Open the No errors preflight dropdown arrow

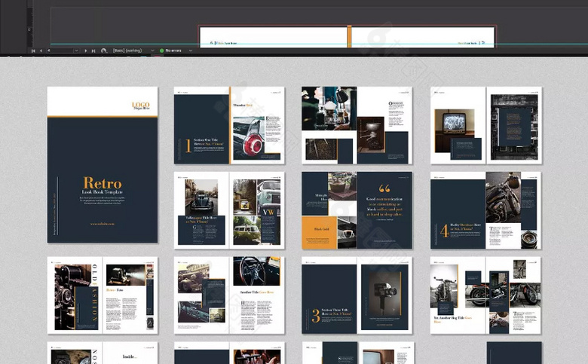point(191,50)
